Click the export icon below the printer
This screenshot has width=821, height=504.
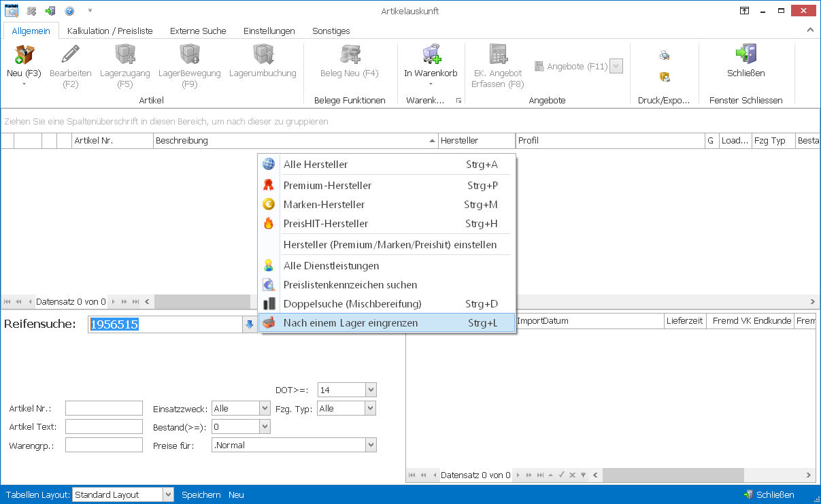(x=665, y=77)
